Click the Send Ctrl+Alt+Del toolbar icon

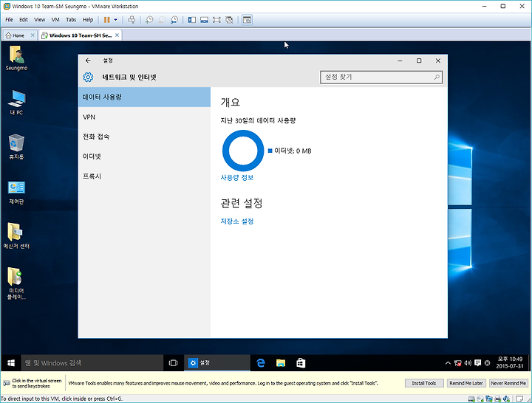click(132, 20)
